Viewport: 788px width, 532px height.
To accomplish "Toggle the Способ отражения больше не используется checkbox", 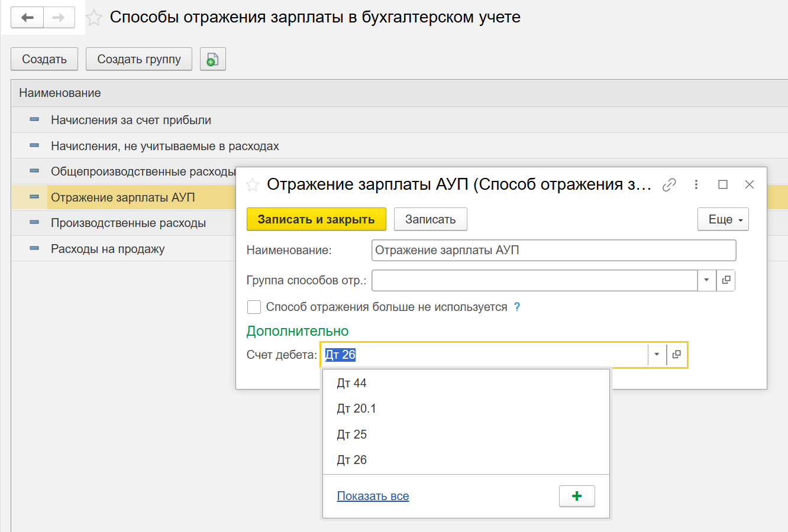I will pos(254,307).
